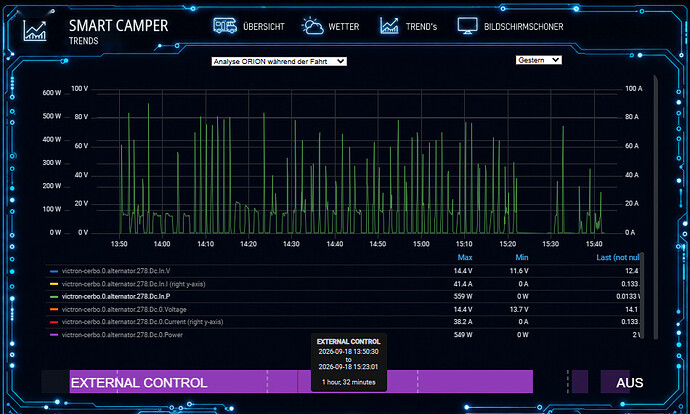This screenshot has width=690, height=414.
Task: Sort legend by Last (not null) header
Action: pyautogui.click(x=618, y=257)
